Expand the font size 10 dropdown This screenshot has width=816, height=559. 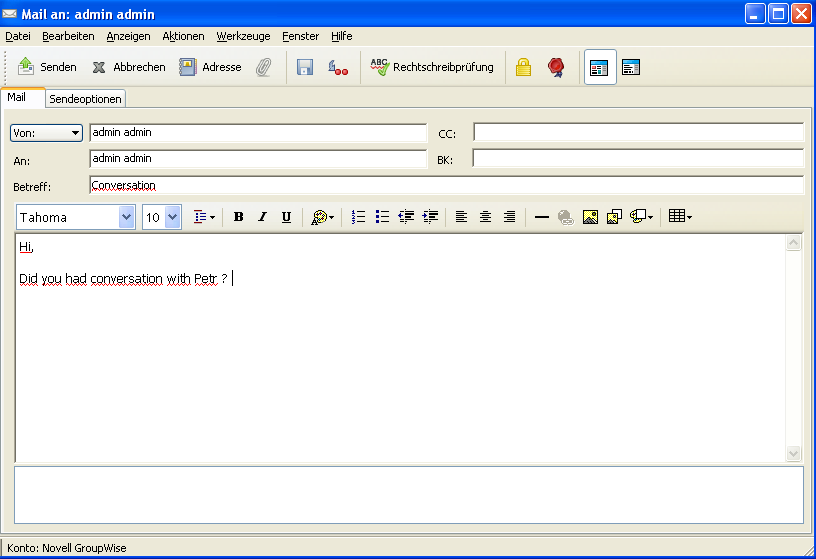(x=172, y=217)
